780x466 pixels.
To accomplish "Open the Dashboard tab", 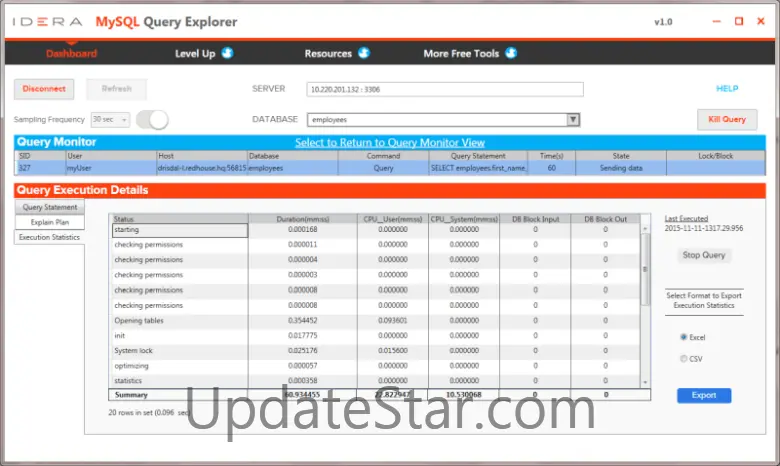I will [x=71, y=53].
